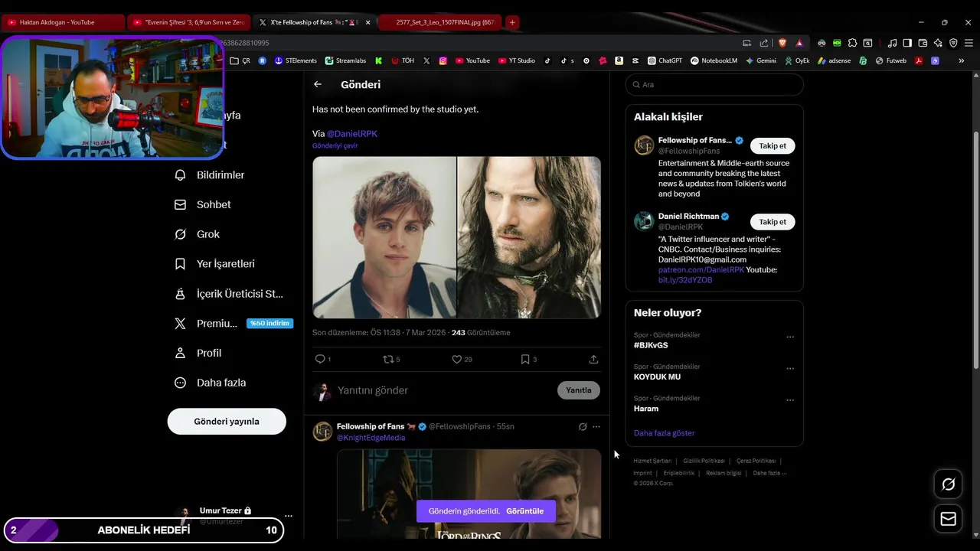Open Profil in the X sidebar
980x551 pixels.
point(198,354)
